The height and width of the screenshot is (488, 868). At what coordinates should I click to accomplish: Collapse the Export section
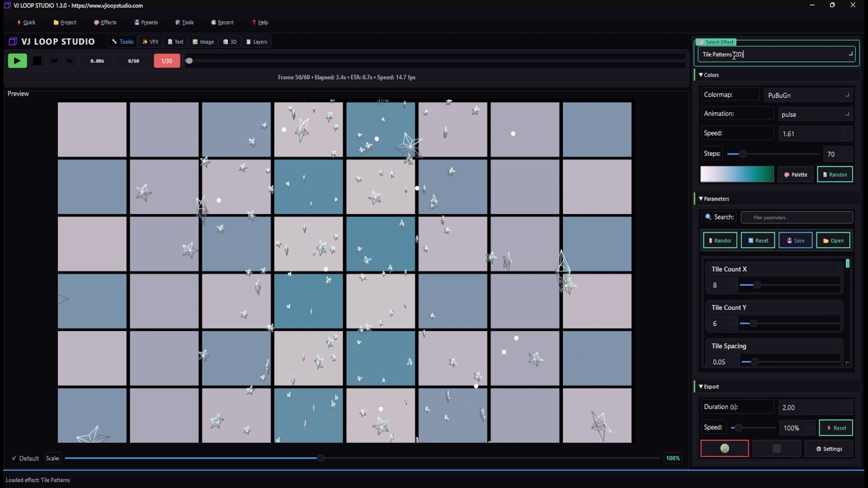tap(701, 386)
